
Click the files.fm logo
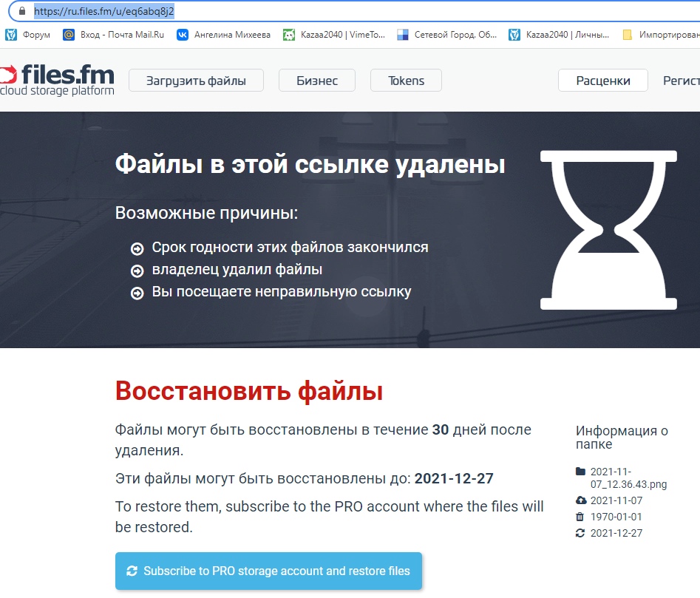coord(58,81)
